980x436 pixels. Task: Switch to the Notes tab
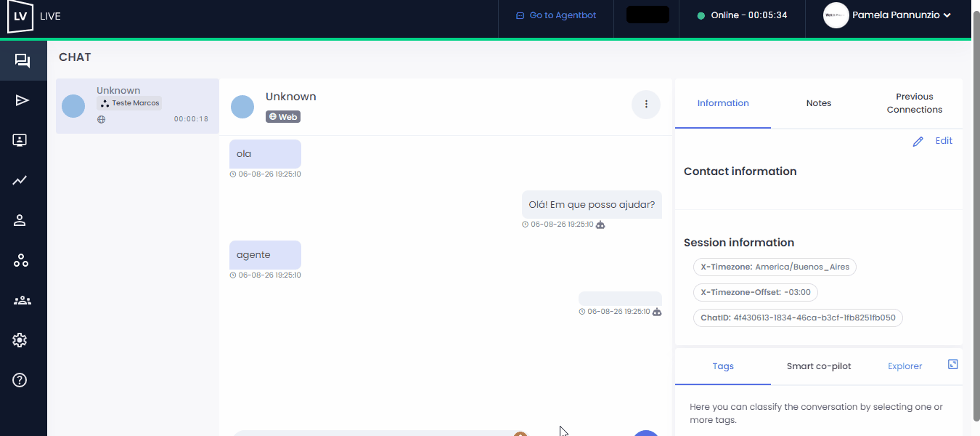coord(819,103)
